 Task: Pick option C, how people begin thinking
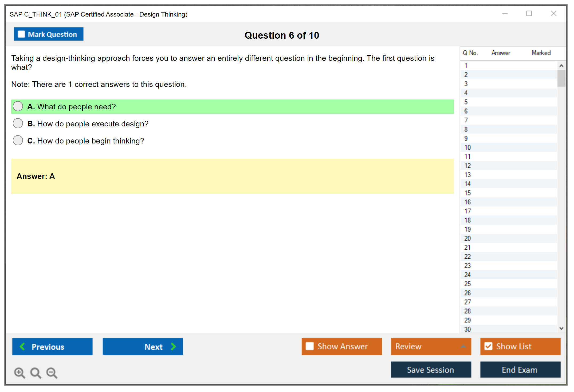coord(18,141)
